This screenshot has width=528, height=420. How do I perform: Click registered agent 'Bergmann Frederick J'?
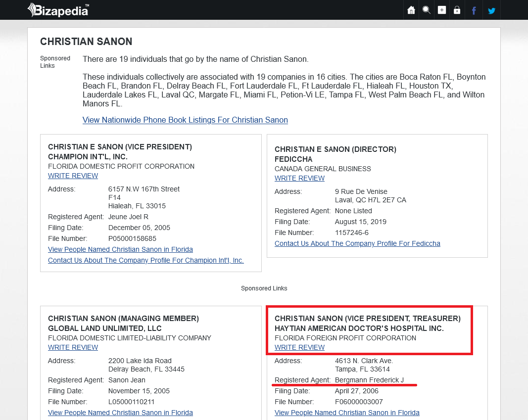(369, 380)
